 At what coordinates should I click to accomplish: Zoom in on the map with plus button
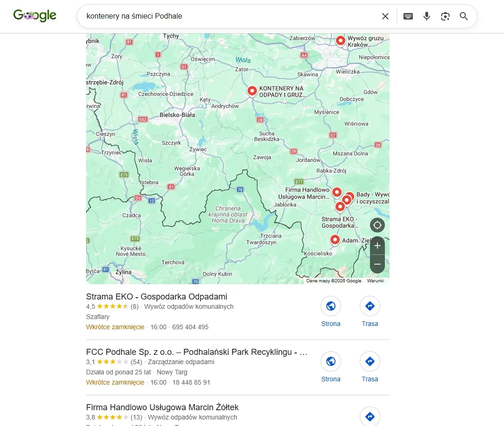(x=377, y=246)
